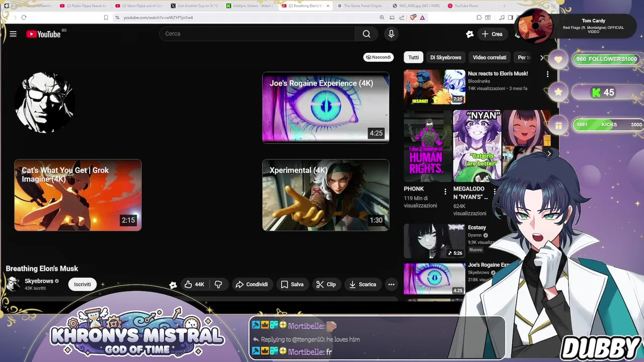Select the Video correlati filter chip
Viewport: 644px width, 362px height.
(x=490, y=57)
